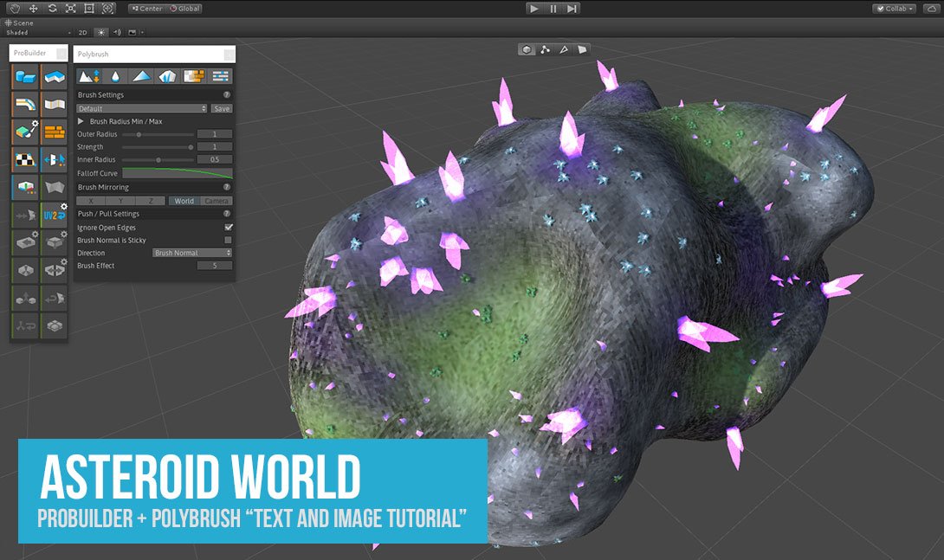The width and height of the screenshot is (944, 560).
Task: Save the brush preset
Action: tap(222, 108)
